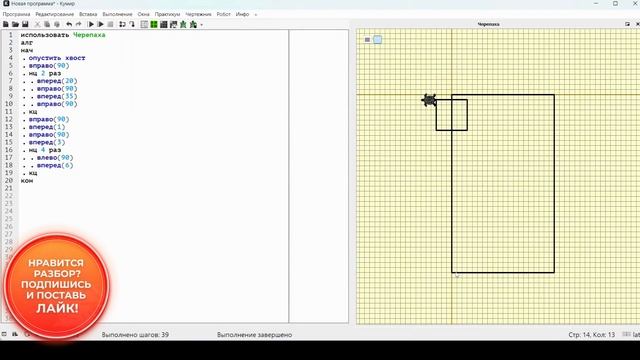Maximize the Кумир window
Viewport: 640px width, 360px height.
pyautogui.click(x=616, y=3)
